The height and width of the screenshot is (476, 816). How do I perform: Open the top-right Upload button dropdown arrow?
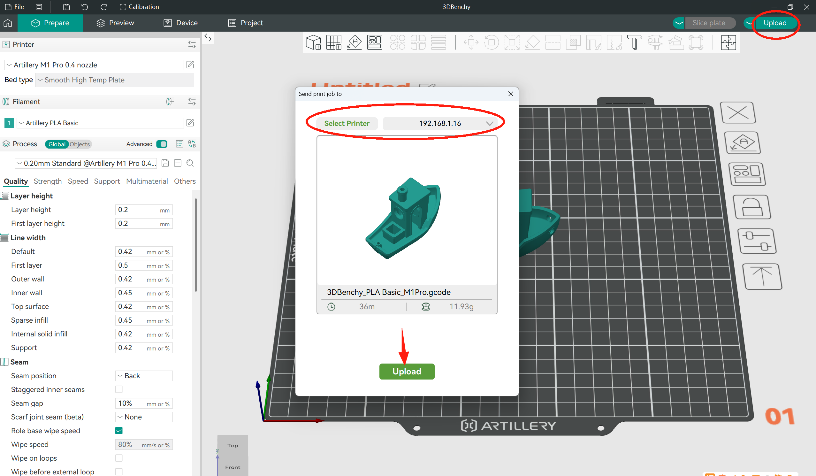coord(749,23)
